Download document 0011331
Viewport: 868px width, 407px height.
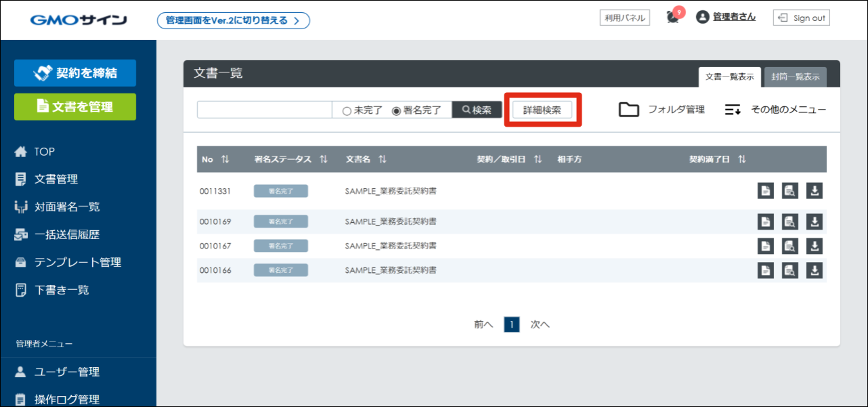click(x=815, y=191)
